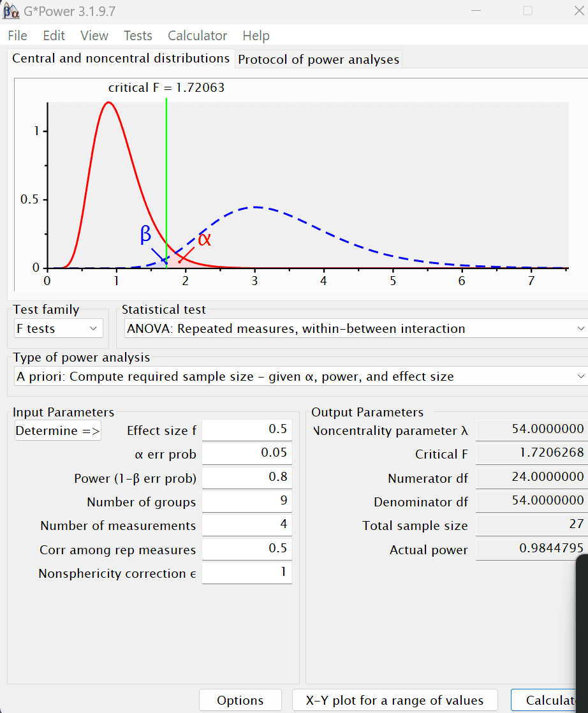Open the Edit menu
This screenshot has width=588, height=713.
pos(54,36)
